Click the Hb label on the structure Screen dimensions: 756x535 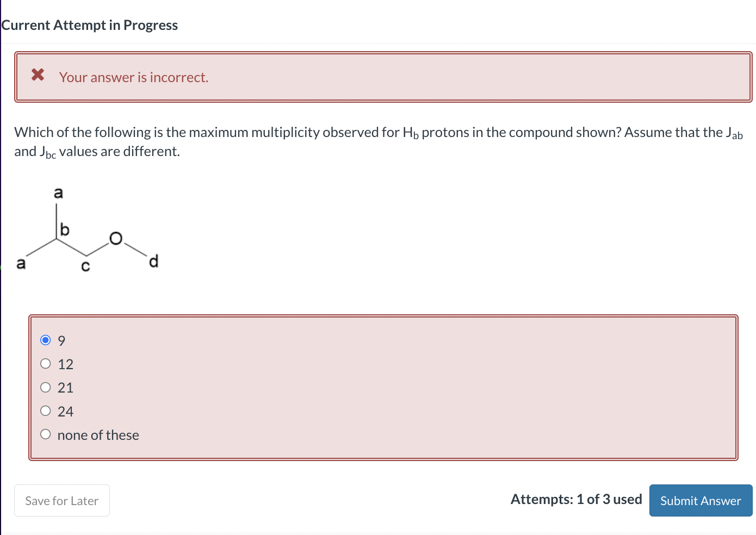tap(65, 230)
